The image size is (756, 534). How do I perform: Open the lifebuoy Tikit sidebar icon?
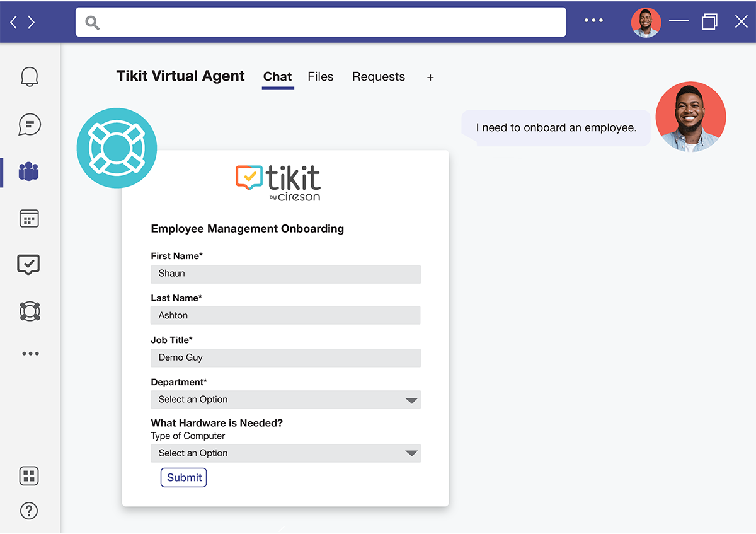[30, 311]
